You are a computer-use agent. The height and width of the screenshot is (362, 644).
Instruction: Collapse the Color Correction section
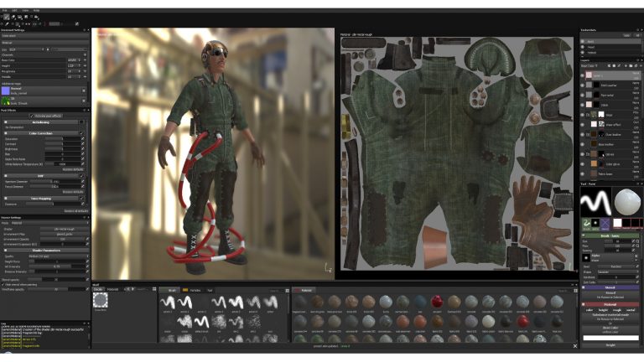(5, 133)
